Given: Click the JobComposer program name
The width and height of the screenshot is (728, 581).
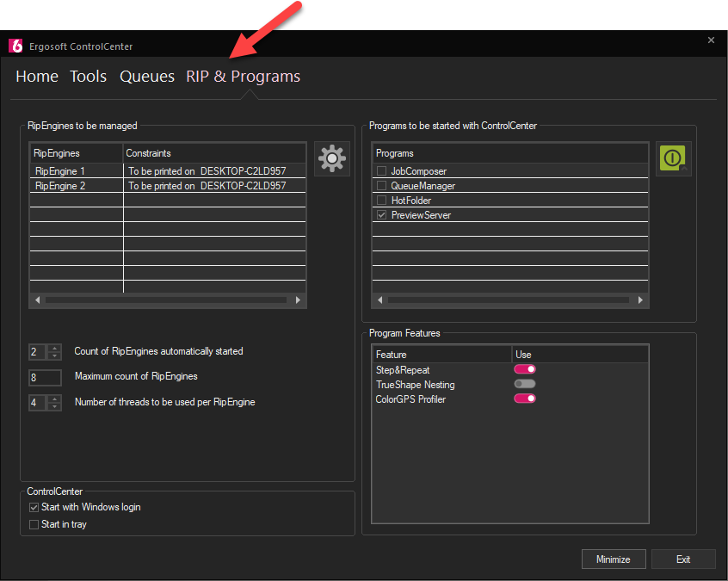Looking at the screenshot, I should (x=419, y=171).
